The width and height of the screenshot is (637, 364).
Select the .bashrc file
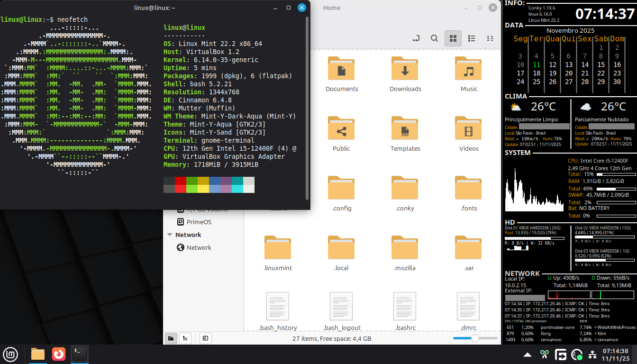click(405, 310)
